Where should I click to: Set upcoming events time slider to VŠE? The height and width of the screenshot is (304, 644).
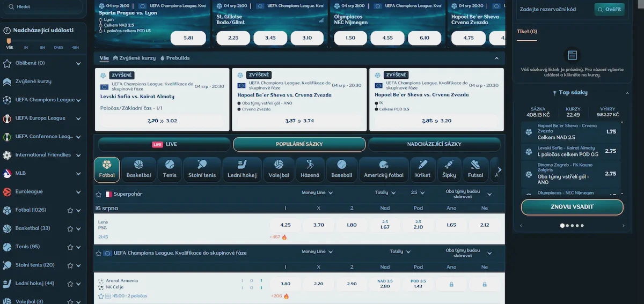(9, 47)
